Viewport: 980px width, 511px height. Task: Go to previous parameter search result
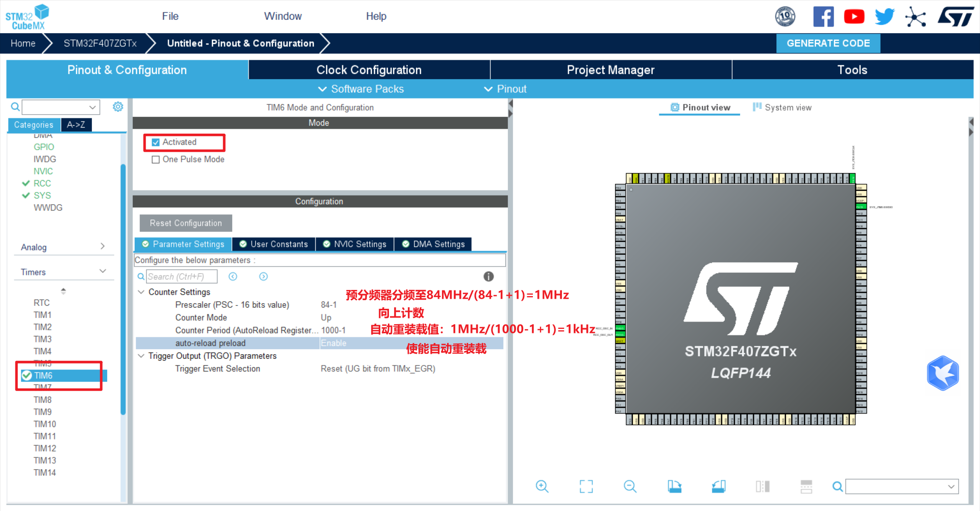(x=233, y=277)
